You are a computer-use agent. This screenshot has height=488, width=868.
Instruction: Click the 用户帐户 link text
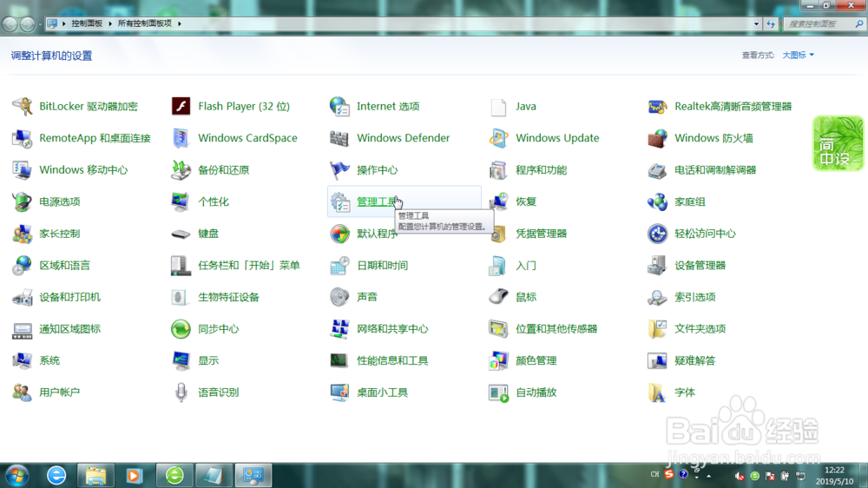pos(59,392)
